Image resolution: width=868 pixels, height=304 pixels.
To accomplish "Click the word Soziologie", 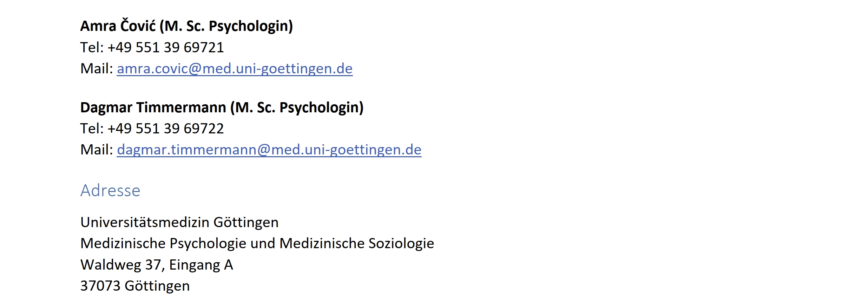I will 401,243.
